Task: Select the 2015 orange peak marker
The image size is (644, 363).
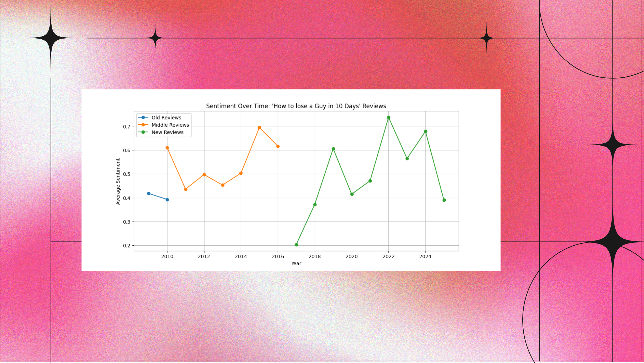Action: coord(259,127)
